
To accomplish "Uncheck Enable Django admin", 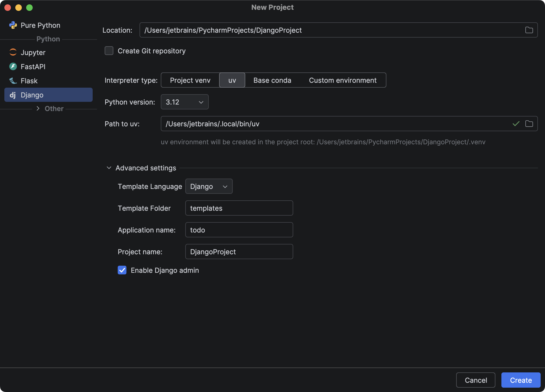I will pyautogui.click(x=122, y=270).
